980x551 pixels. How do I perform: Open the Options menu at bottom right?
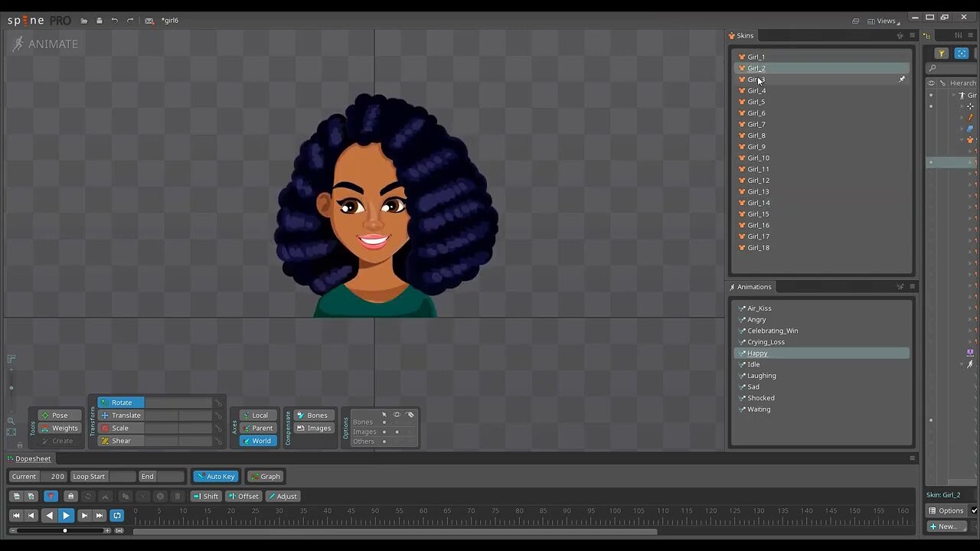(949, 510)
